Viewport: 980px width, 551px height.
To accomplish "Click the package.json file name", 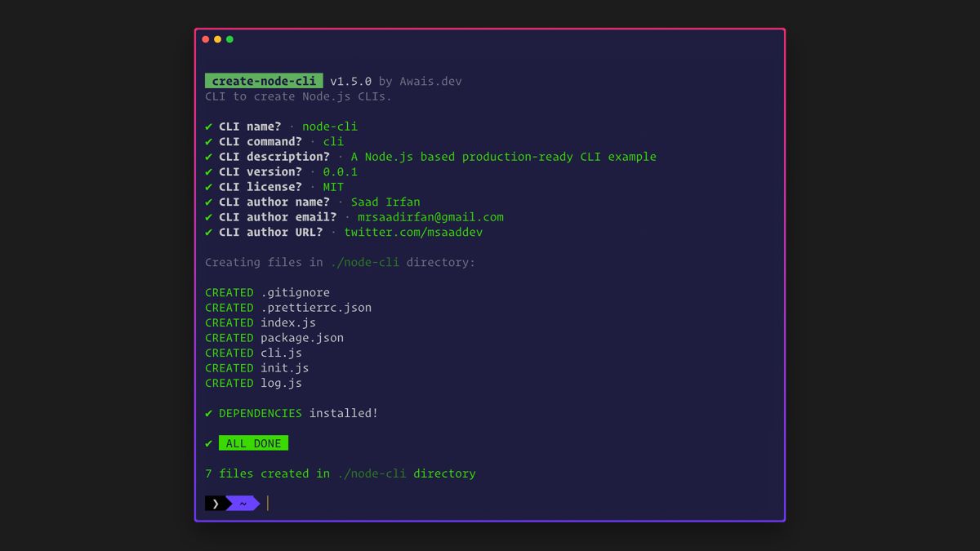I will 302,338.
